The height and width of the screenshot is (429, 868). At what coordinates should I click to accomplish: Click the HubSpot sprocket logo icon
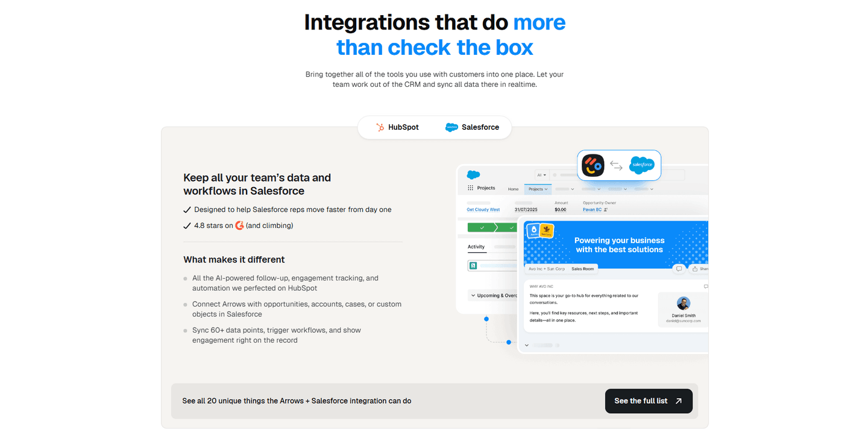tap(380, 127)
